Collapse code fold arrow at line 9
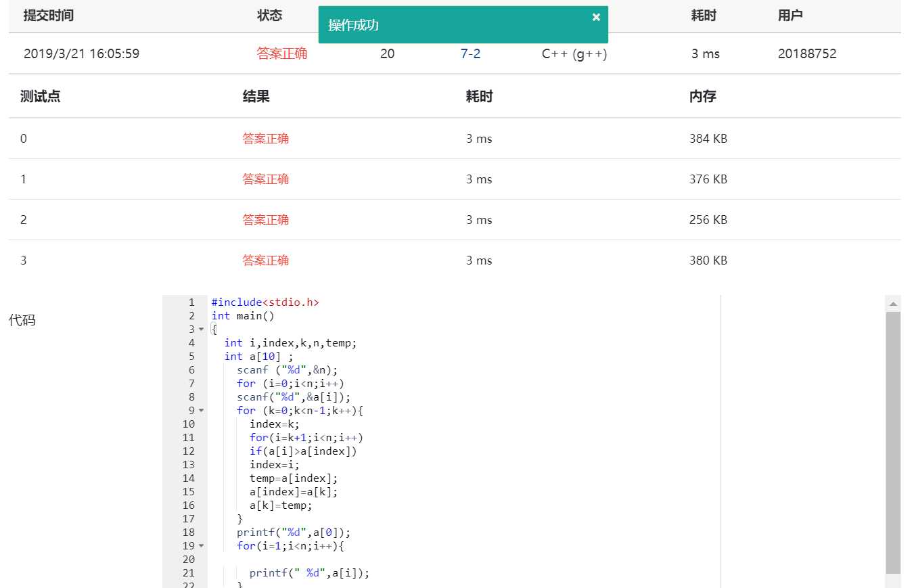This screenshot has height=588, width=916. pos(201,411)
